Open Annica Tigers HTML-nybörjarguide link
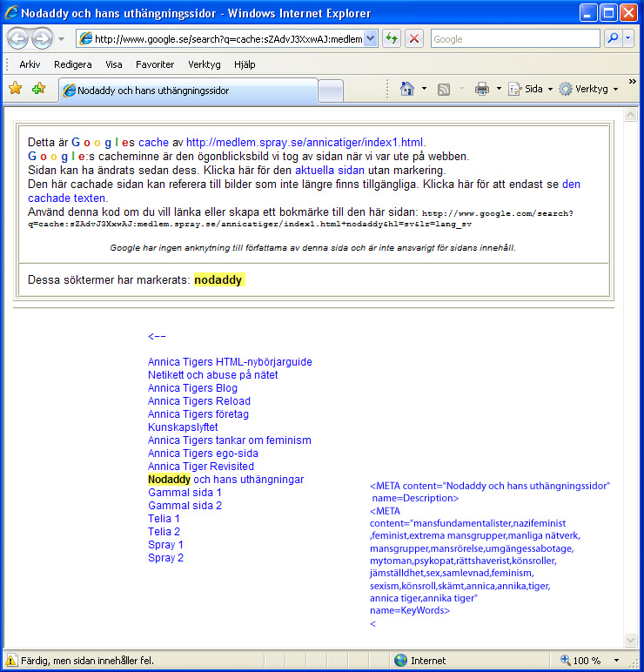Image resolution: width=644 pixels, height=672 pixels. point(230,362)
